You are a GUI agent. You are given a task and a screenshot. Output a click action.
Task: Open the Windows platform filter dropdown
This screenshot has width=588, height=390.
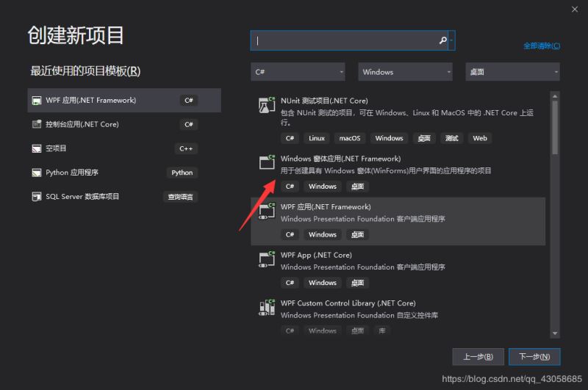coord(405,72)
